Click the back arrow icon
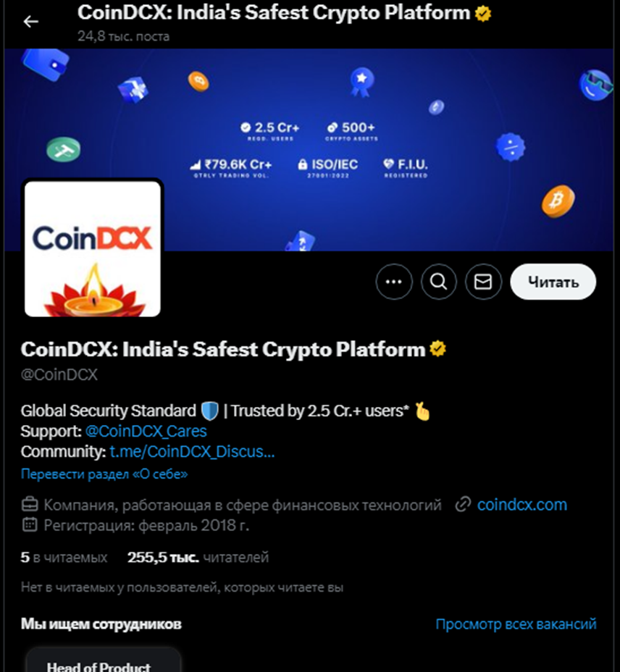 tap(30, 22)
